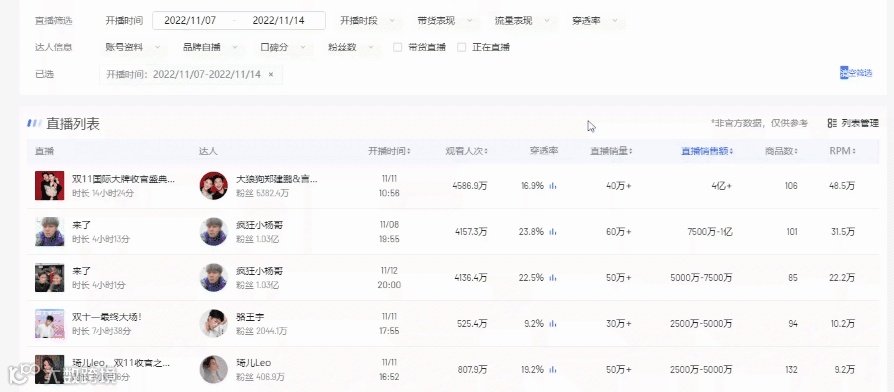Click sales amount cell 4亿+
Image resolution: width=894 pixels, height=392 pixels.
click(721, 186)
